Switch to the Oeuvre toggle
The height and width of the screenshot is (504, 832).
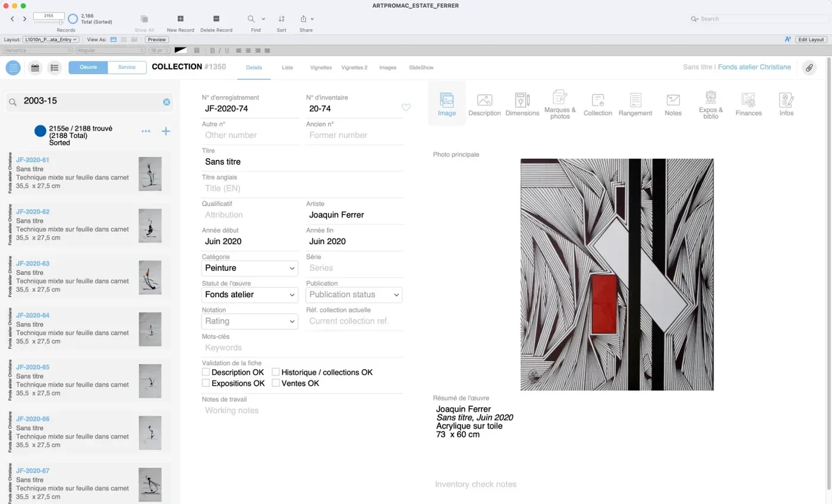coord(88,67)
